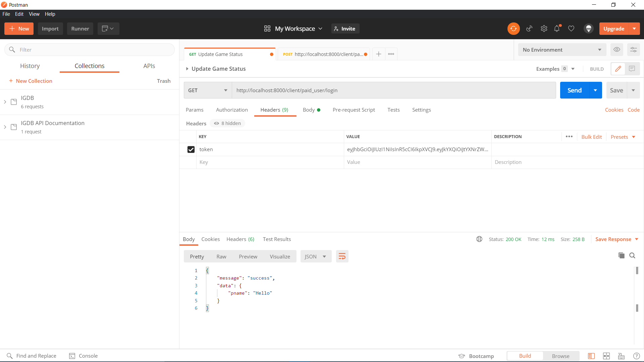The image size is (644, 362).
Task: Open the tab options ellipsis icon
Action: [391, 54]
